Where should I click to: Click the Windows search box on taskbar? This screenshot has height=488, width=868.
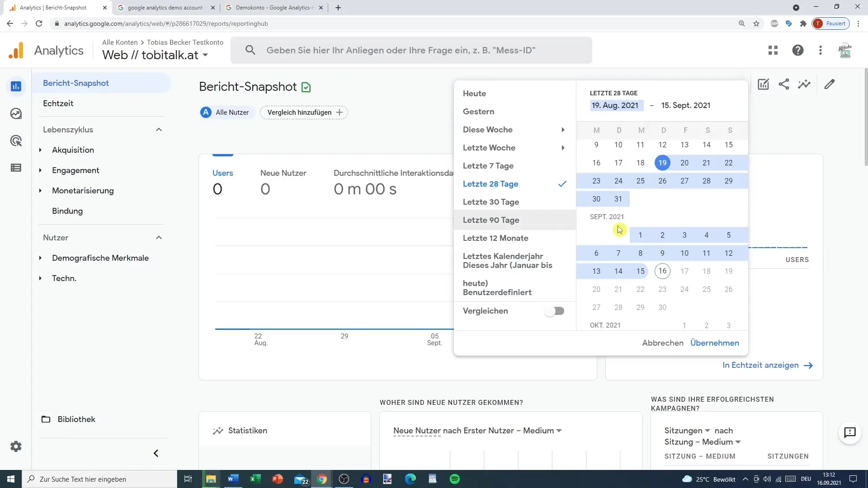click(x=99, y=479)
